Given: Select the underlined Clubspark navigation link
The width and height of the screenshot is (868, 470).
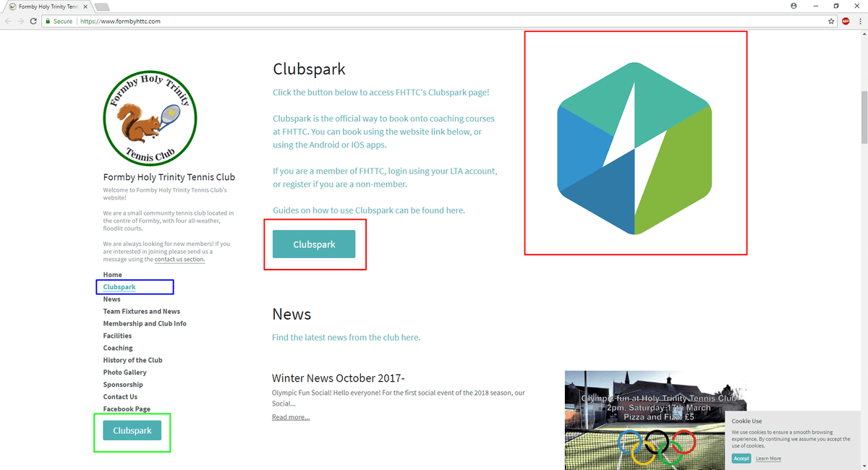Looking at the screenshot, I should [x=119, y=287].
